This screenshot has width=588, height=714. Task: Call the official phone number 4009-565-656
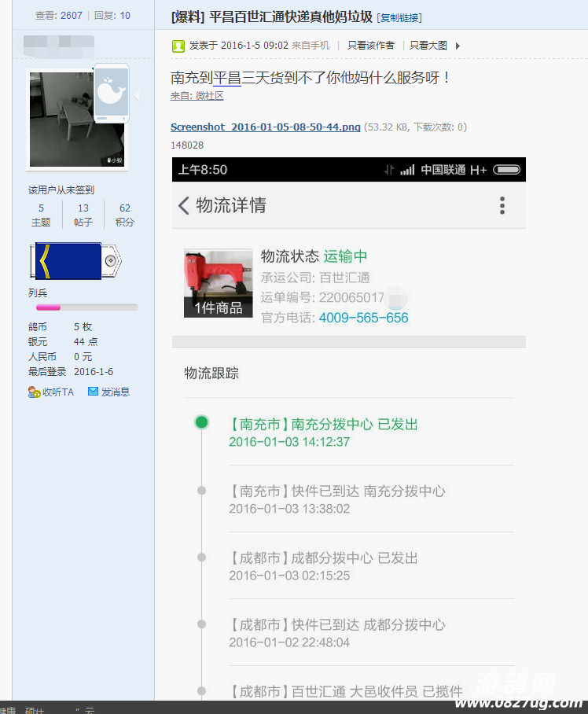[x=363, y=318]
